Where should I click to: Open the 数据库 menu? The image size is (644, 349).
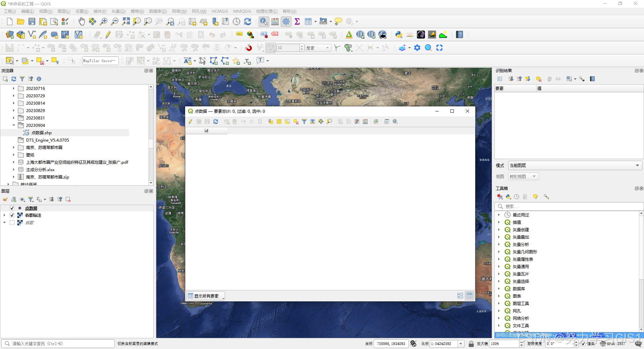[158, 11]
